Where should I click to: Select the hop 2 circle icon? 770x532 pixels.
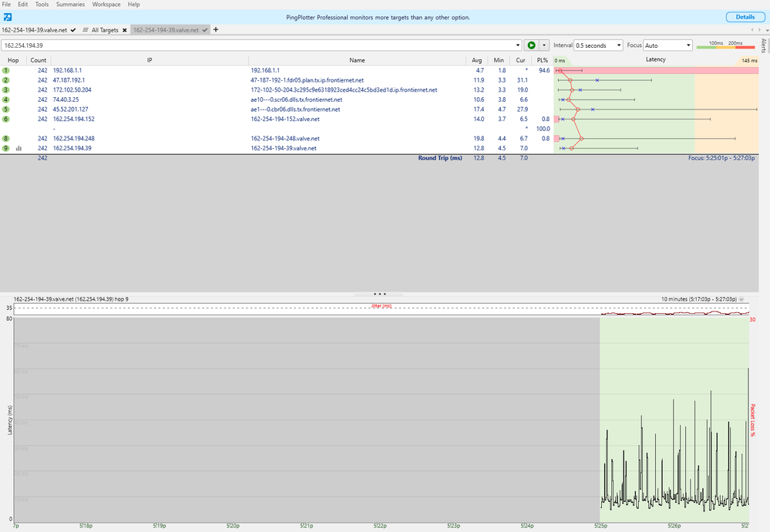(6, 80)
